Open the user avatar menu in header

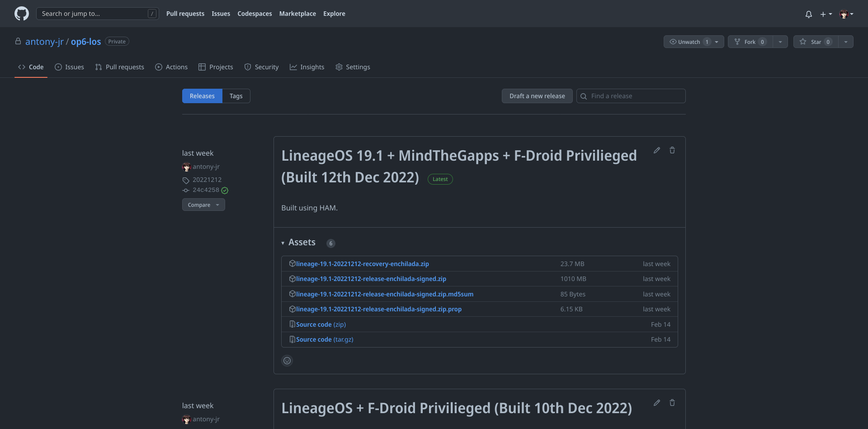tap(846, 14)
